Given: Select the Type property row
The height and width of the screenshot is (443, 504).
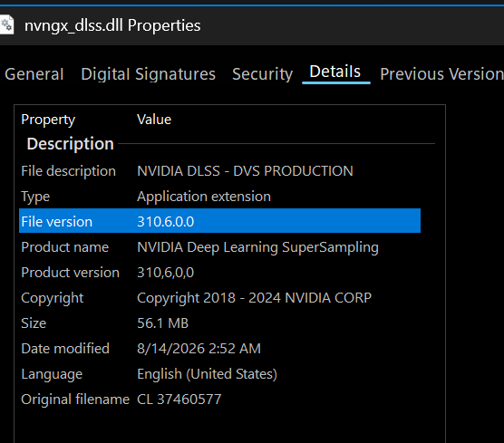Looking at the screenshot, I should (x=220, y=197).
